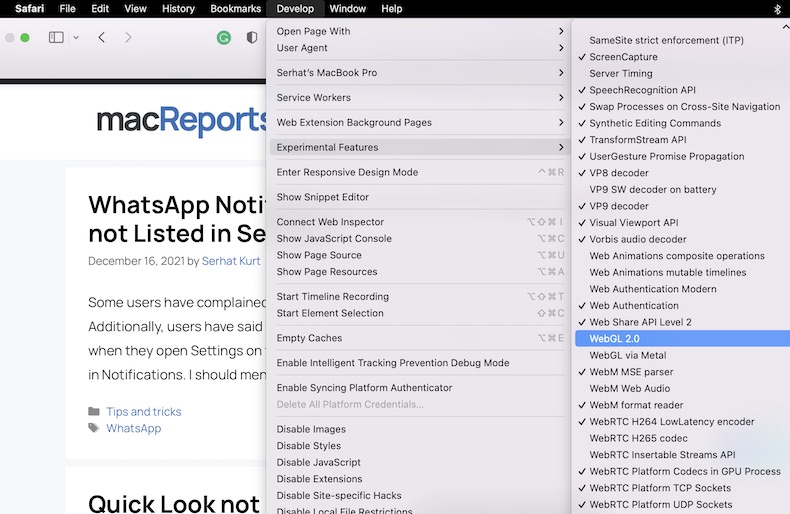This screenshot has height=514, width=790.
Task: Select Show Page Source
Action: [x=420, y=255]
